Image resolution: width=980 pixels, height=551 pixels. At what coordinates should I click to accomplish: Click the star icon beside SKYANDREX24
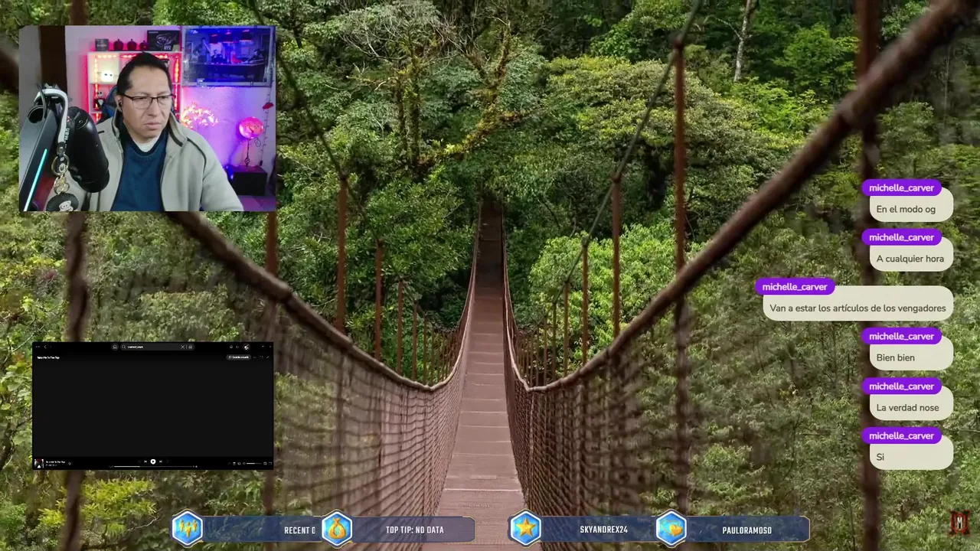[525, 529]
